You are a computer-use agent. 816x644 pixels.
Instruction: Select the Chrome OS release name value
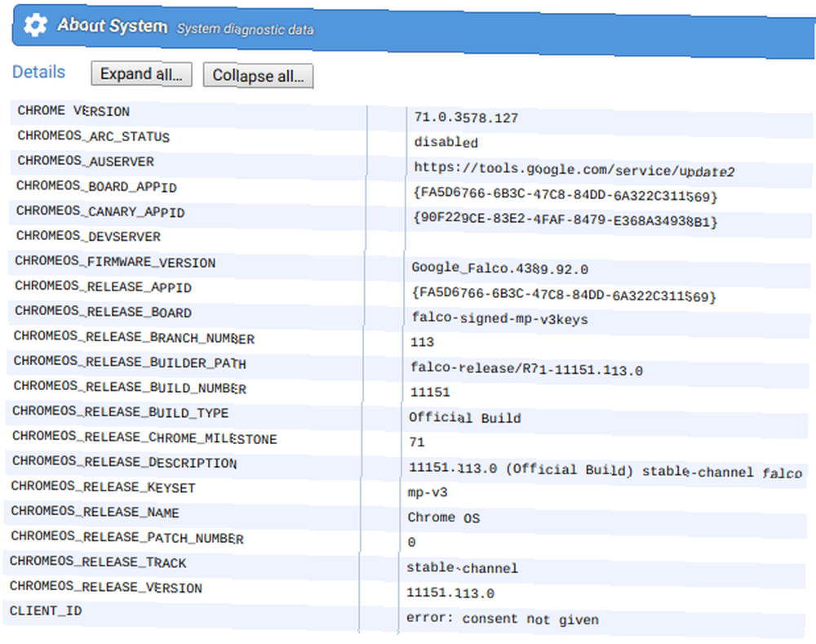pyautogui.click(x=443, y=517)
